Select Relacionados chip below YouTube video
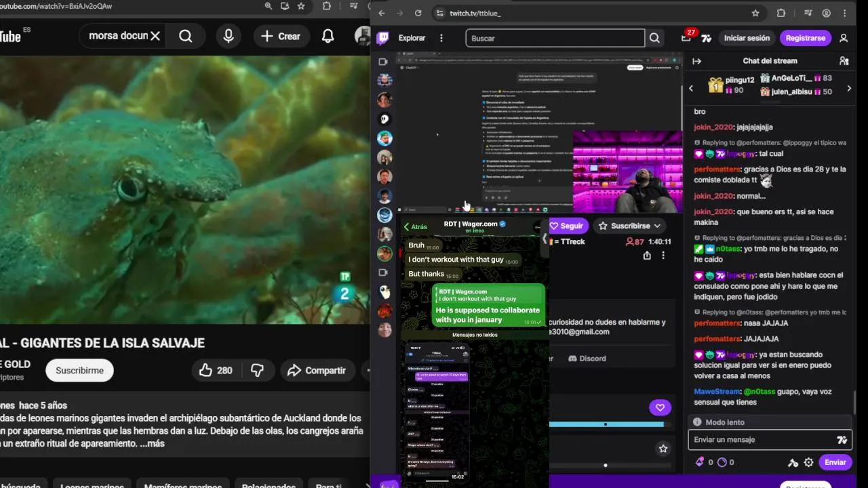 [269, 485]
